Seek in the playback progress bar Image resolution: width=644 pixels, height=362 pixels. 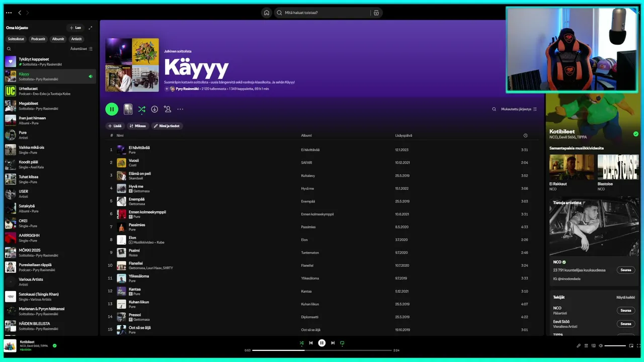coord(321,350)
